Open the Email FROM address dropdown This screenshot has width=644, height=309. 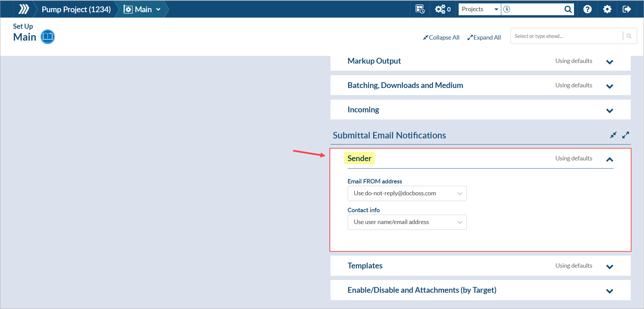407,194
